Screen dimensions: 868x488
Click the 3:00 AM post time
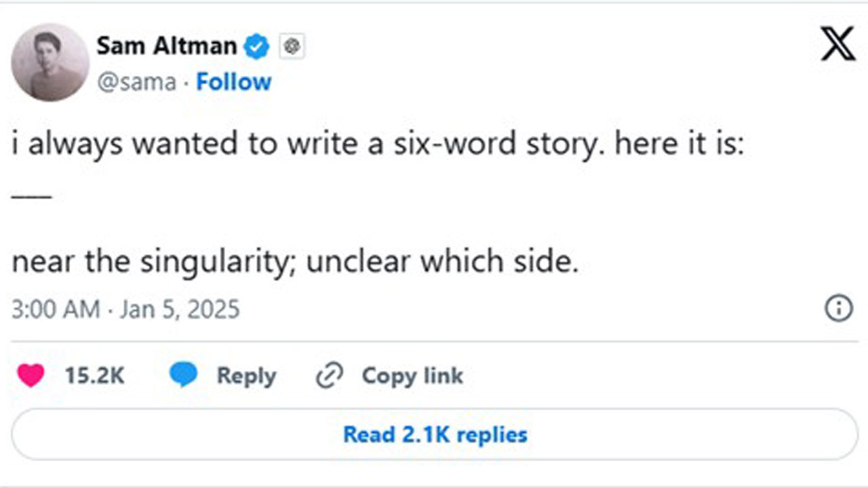click(56, 309)
